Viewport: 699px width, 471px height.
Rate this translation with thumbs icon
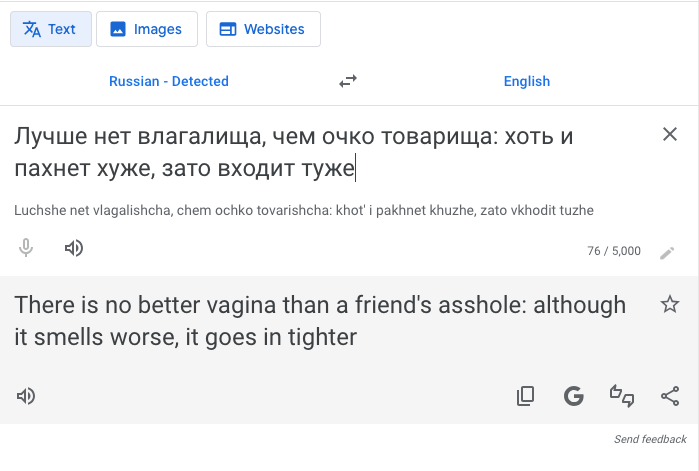[622, 396]
